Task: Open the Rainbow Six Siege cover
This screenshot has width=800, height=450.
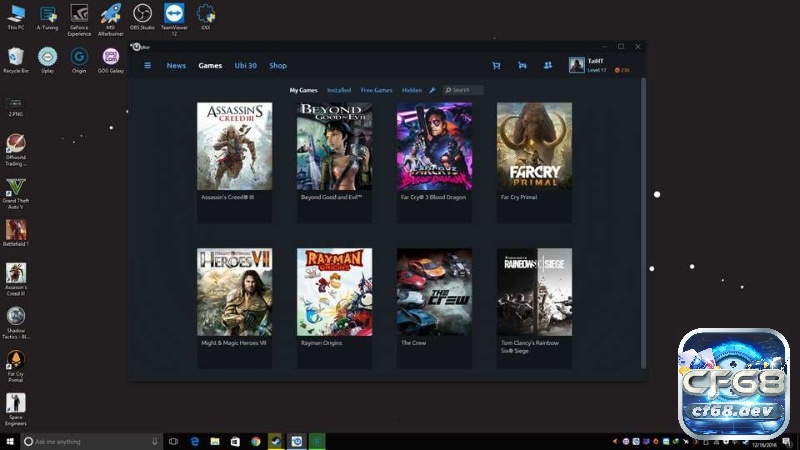Action: click(x=535, y=292)
